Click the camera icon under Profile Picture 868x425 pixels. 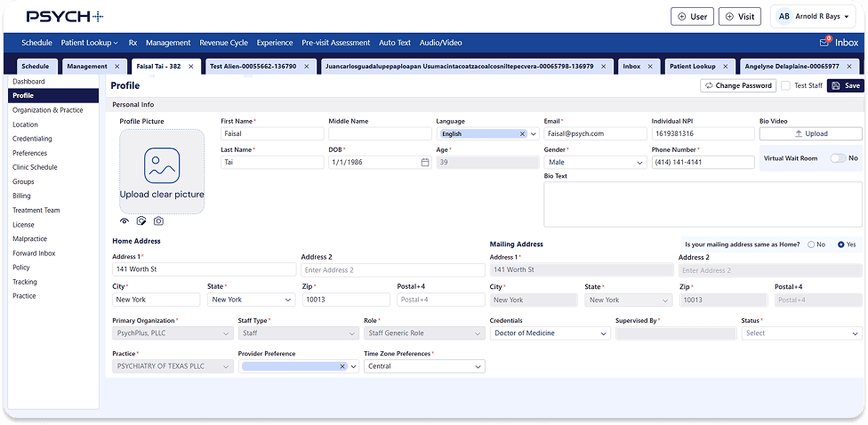(158, 221)
